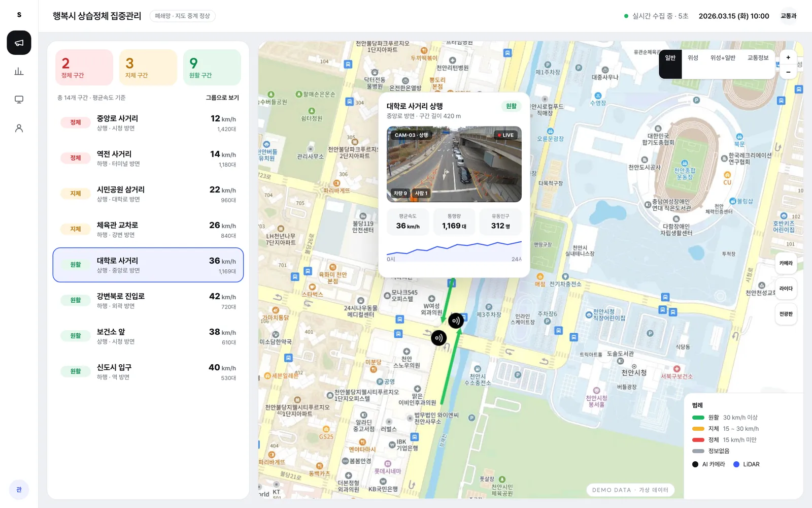Click the 평균속도 36 km/h stat card
The height and width of the screenshot is (508, 812).
(408, 222)
